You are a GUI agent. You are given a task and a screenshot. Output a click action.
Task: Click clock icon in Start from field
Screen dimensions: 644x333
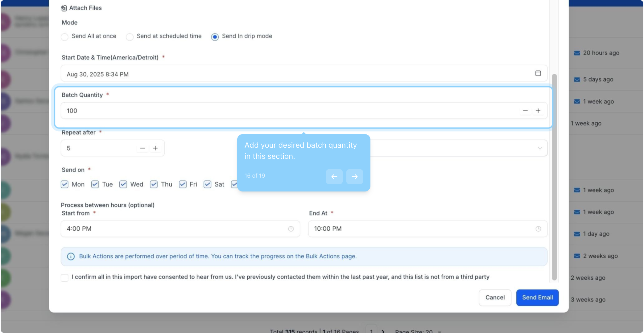(x=291, y=229)
